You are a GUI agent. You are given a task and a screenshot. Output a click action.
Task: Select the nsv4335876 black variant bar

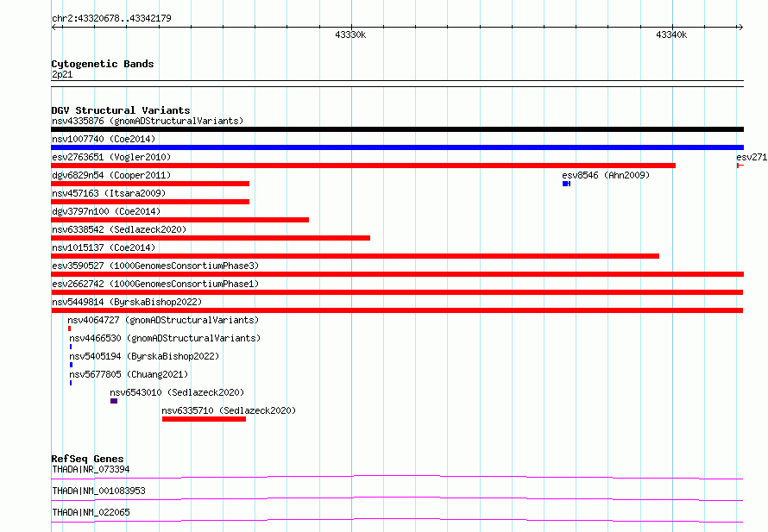pos(397,129)
